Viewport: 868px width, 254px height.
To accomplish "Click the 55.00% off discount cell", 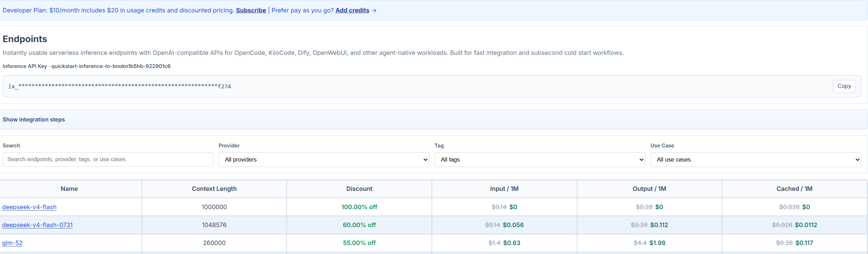I will click(360, 243).
